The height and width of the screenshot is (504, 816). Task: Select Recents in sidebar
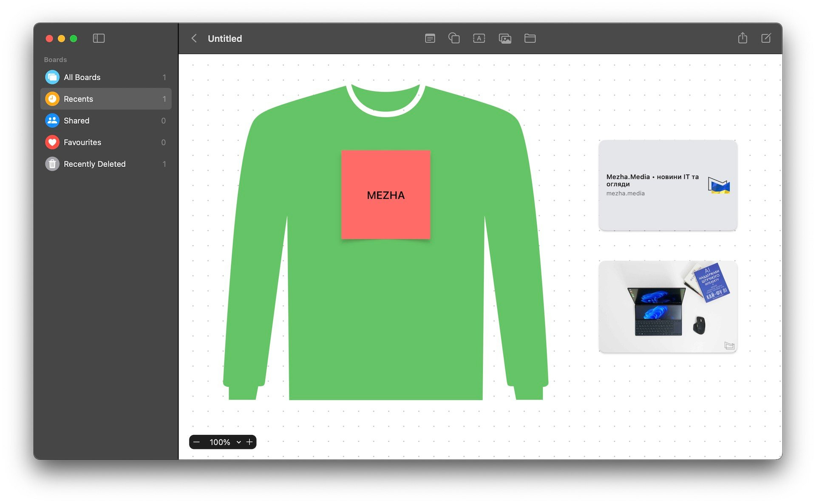point(106,99)
